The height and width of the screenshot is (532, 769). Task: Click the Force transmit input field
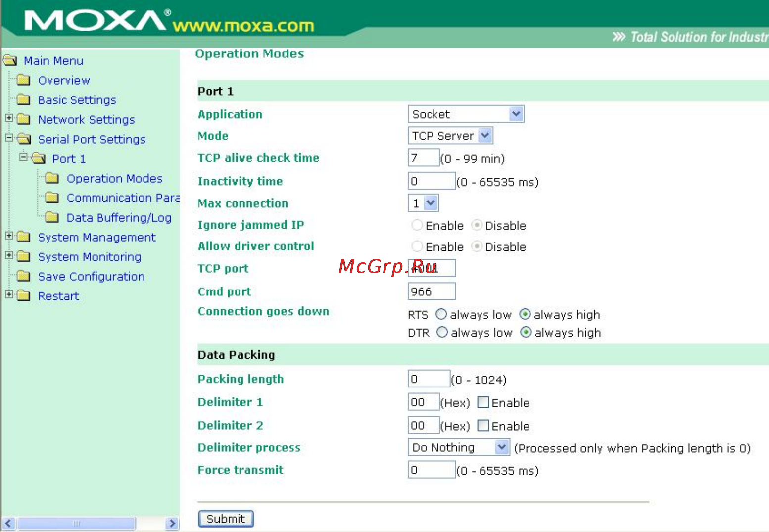tap(432, 469)
